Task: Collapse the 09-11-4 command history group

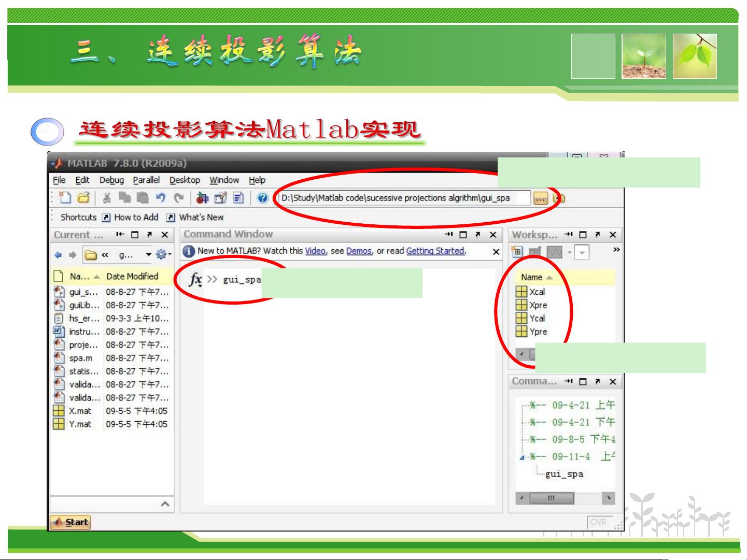Action: coord(522,457)
